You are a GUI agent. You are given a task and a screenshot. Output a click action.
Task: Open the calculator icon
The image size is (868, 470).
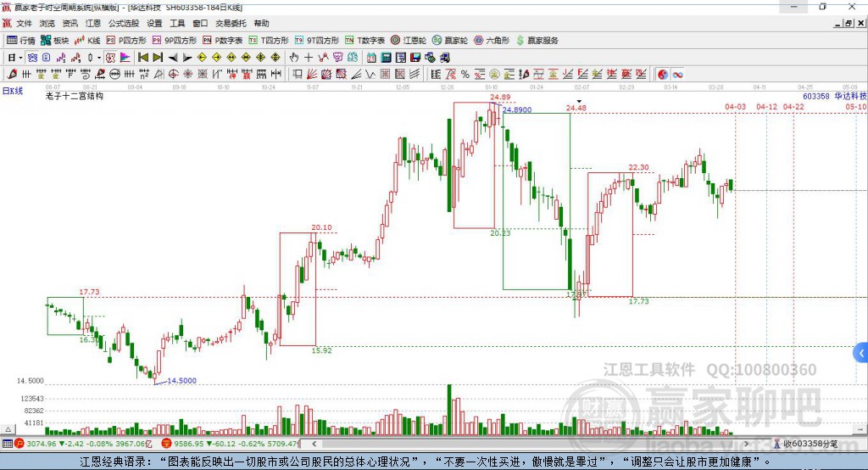[387, 58]
